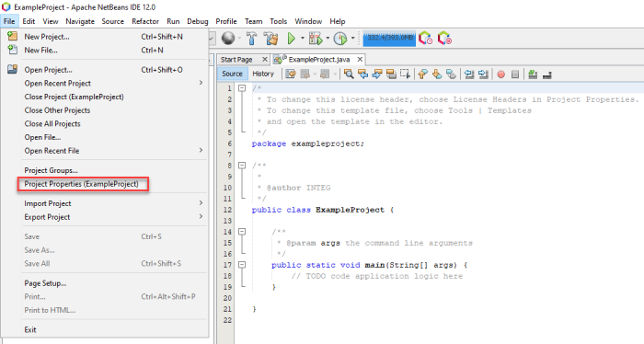
Task: Click the Find Selection magnifier icon in editor toolbar
Action: pyautogui.click(x=349, y=74)
